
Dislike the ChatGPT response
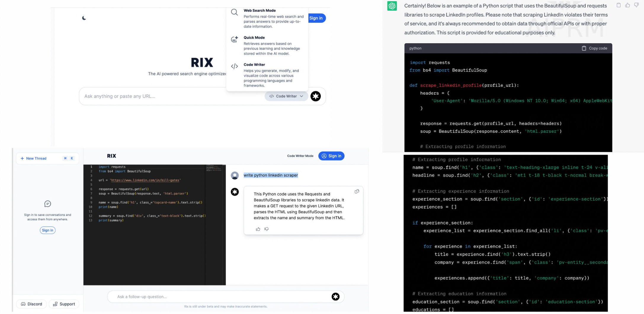coord(636,5)
